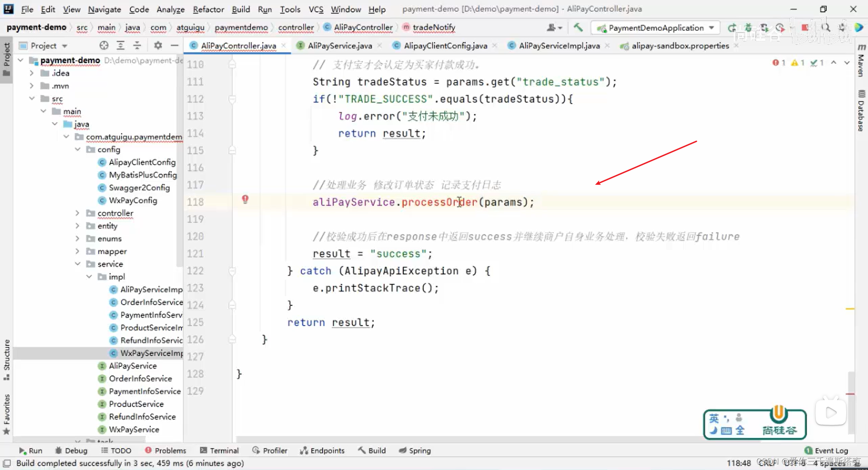
Task: Toggle the fold marker on line 122
Action: click(232, 271)
